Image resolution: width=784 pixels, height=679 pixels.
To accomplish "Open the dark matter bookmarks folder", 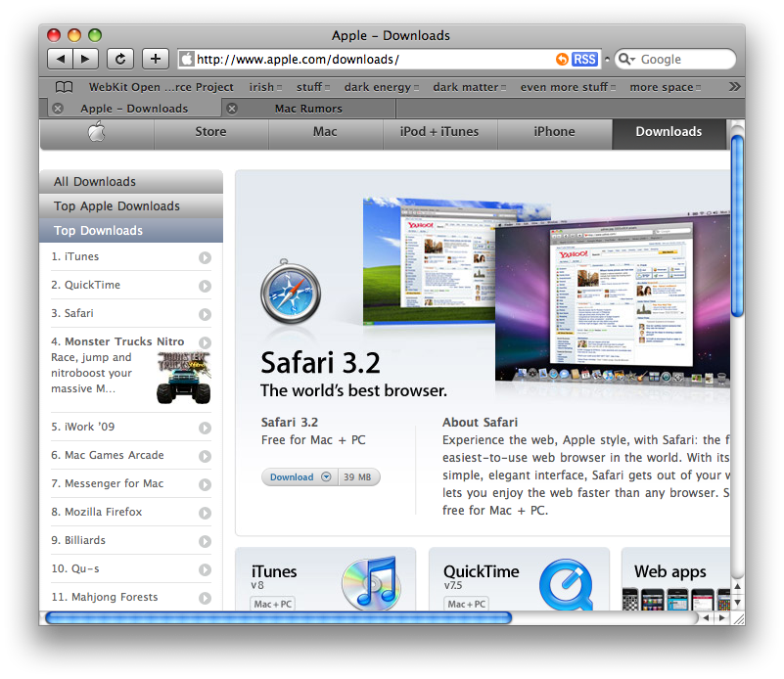I will coord(470,87).
